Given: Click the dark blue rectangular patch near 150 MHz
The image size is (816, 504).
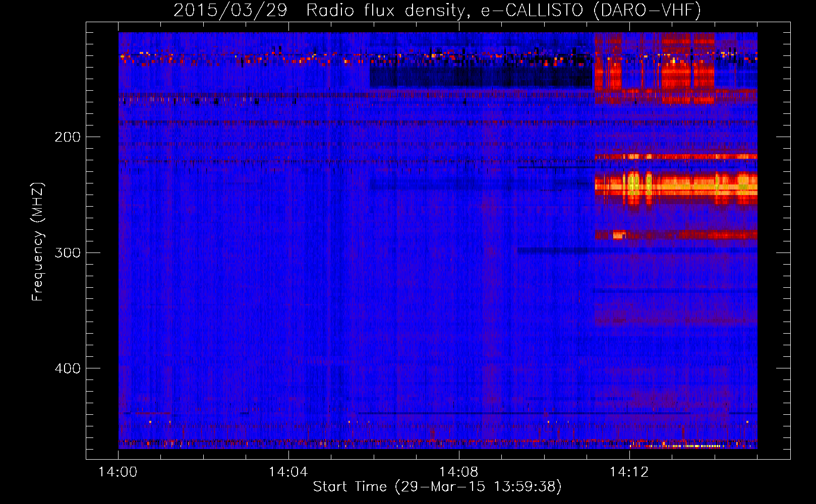Looking at the screenshot, I should (481, 77).
